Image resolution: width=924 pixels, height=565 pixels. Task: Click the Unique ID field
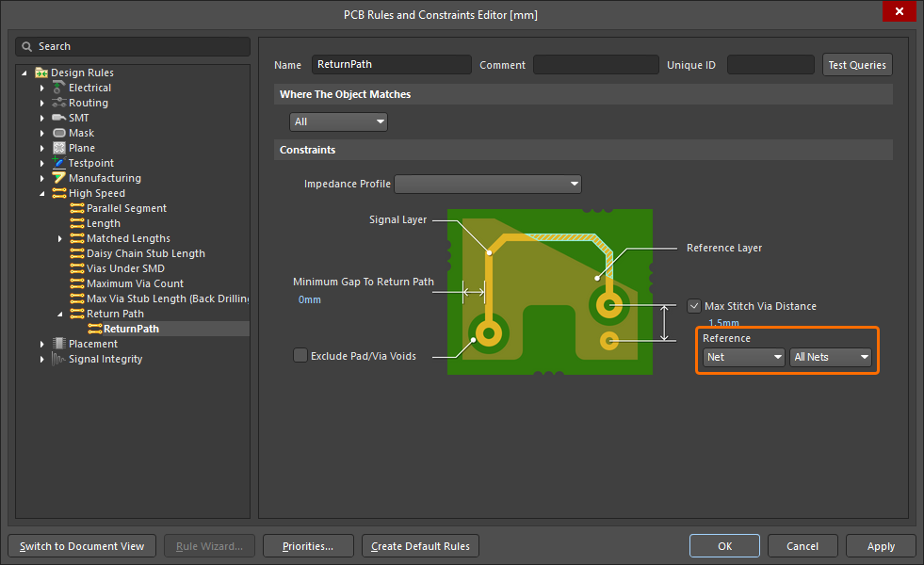click(770, 65)
